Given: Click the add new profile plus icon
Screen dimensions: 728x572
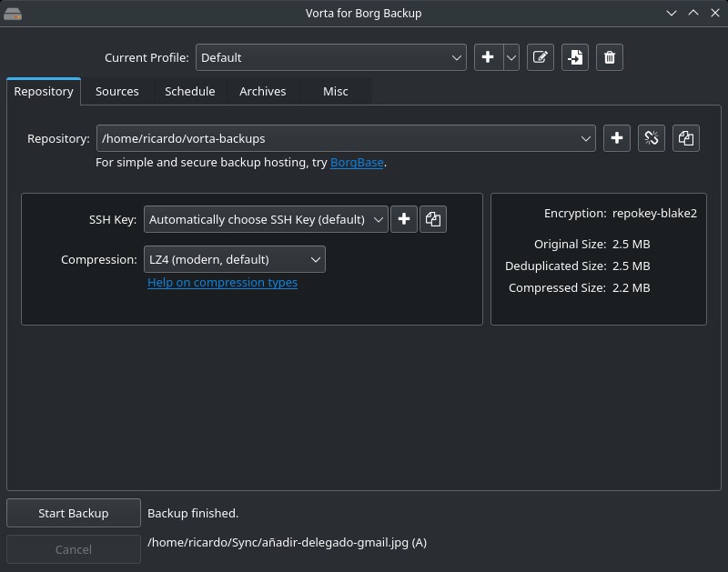Looking at the screenshot, I should (489, 57).
